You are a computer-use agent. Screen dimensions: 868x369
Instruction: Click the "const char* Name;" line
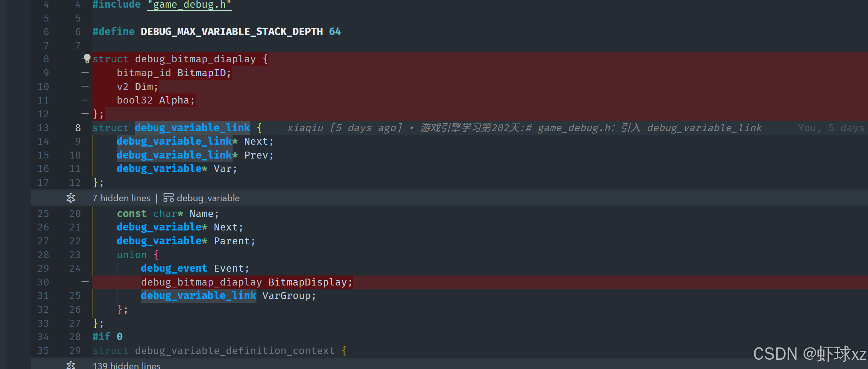168,214
